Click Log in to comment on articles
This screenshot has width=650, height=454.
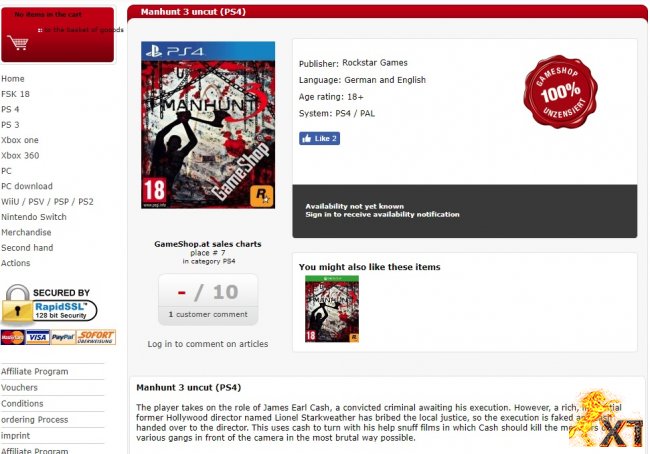[x=208, y=344]
